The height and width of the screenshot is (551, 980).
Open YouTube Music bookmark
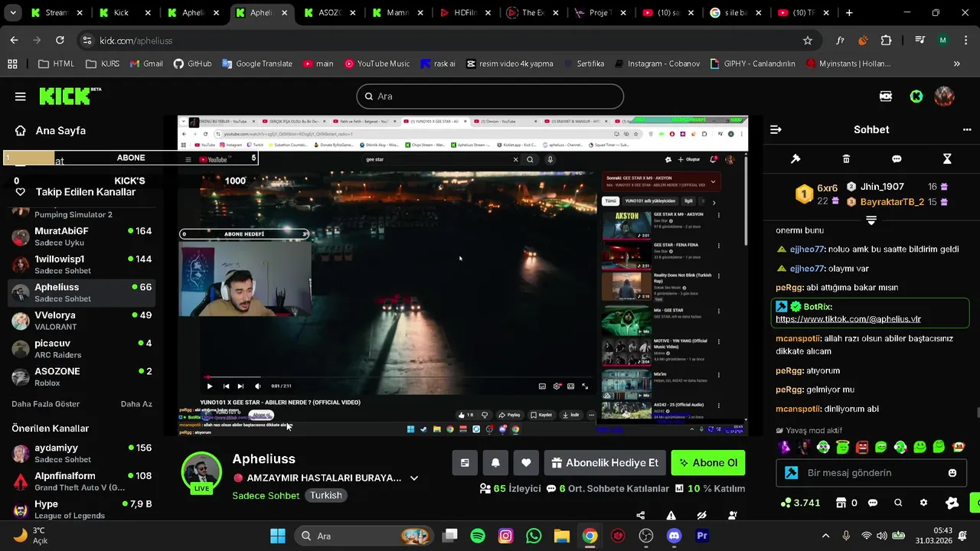pos(377,64)
